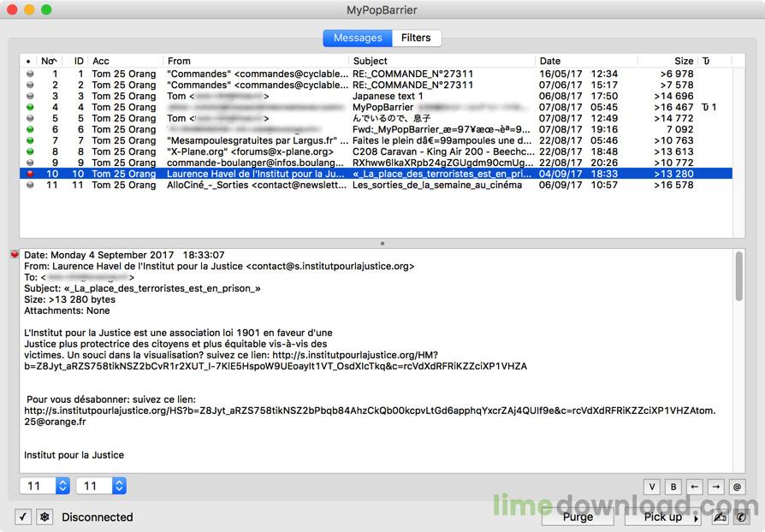The image size is (765, 532).
Task: Select the RE:_COMMANDE_N°27311 message dated 16/05/17
Action: coord(376,74)
